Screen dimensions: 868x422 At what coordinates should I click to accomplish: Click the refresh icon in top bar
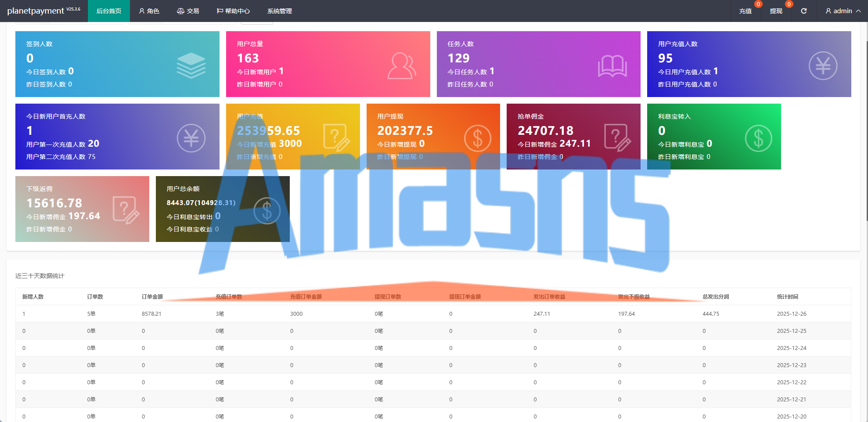click(804, 11)
